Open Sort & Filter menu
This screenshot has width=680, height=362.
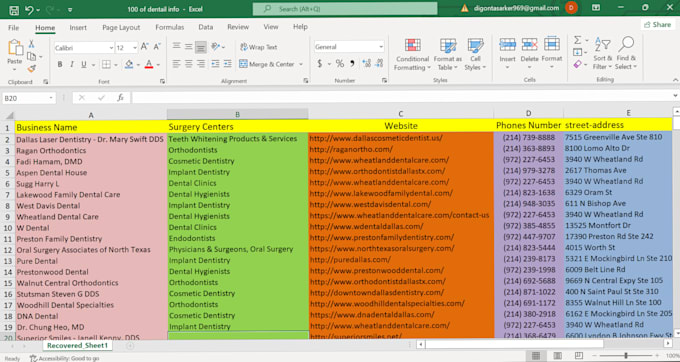602,54
